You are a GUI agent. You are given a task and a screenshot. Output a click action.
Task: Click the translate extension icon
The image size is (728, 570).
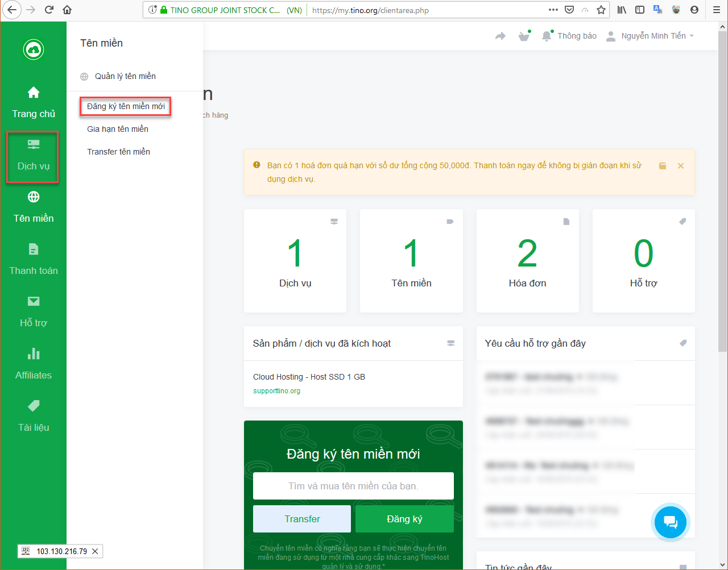tap(658, 10)
